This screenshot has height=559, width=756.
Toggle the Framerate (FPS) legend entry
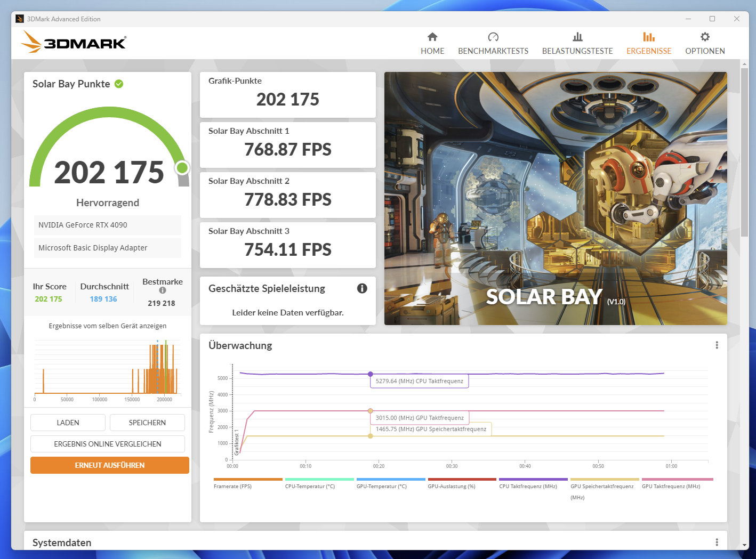[248, 483]
